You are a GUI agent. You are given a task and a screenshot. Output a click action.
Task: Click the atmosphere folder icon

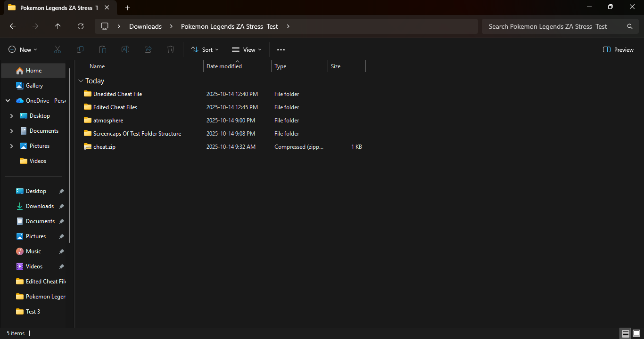88,120
